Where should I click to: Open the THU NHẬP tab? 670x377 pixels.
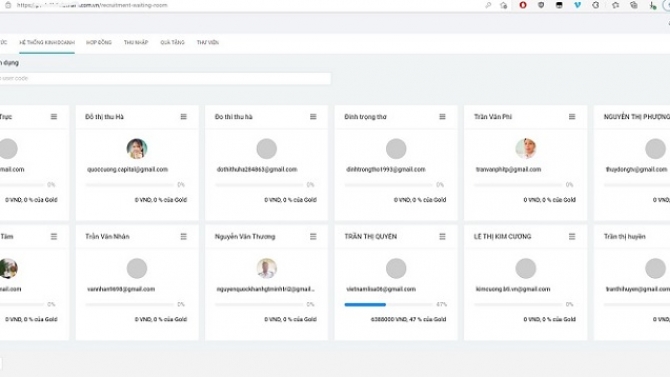pyautogui.click(x=136, y=42)
